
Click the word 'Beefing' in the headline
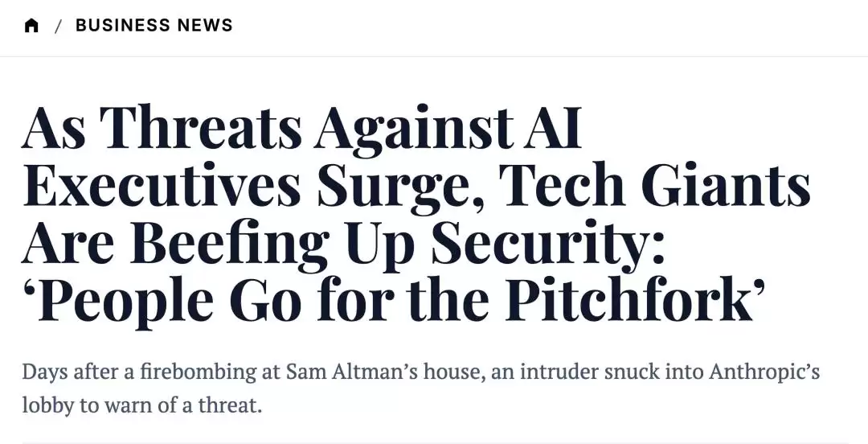[229, 245]
